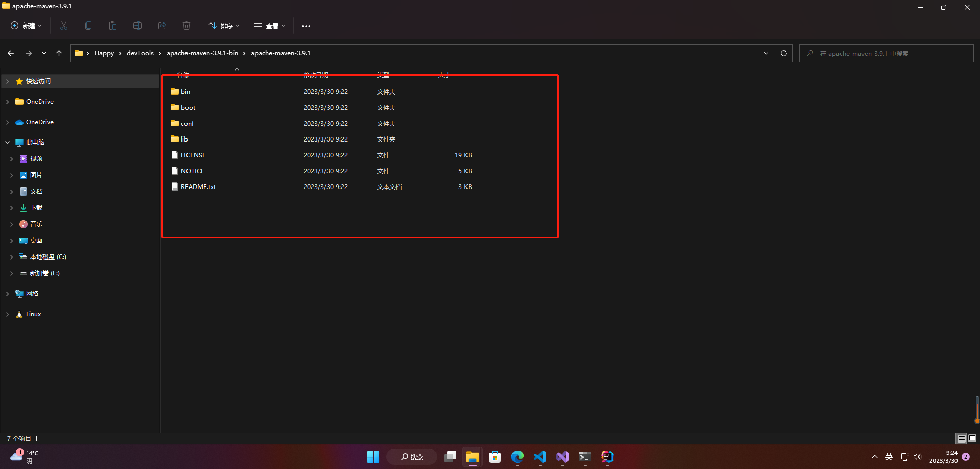The image size is (980, 469).
Task: Click the search box for apache-maven-3.9.1
Action: [x=886, y=53]
